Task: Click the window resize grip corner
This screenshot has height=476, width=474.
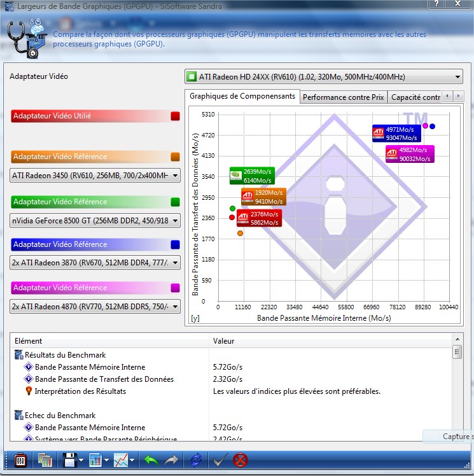Action: [x=467, y=466]
